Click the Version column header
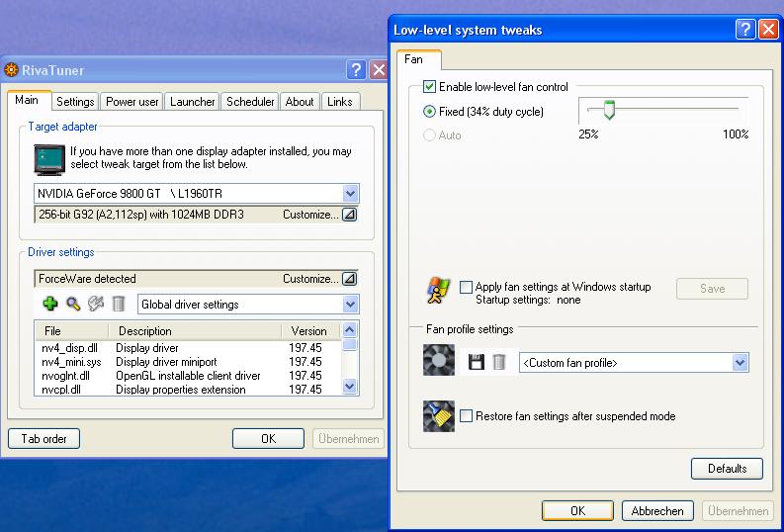Viewport: 784px width, 532px height. (310, 331)
